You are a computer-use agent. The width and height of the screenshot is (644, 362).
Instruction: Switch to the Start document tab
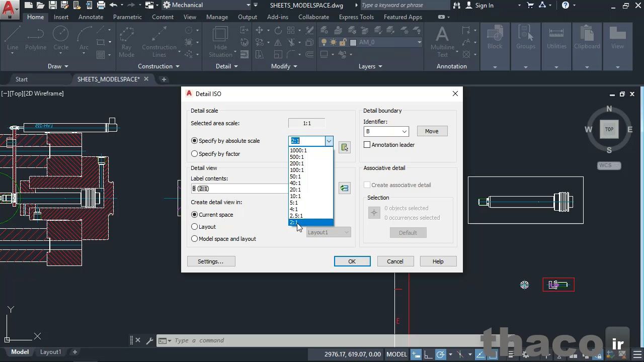22,79
